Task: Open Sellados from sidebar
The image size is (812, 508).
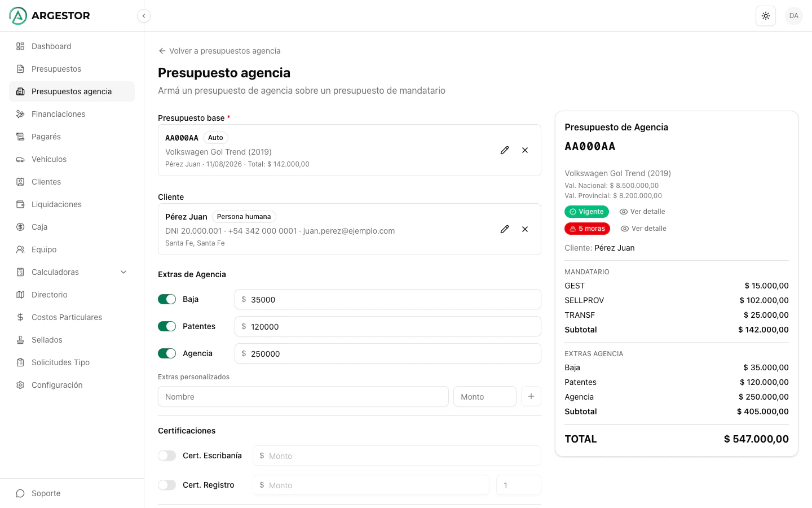Action: [x=72, y=340]
